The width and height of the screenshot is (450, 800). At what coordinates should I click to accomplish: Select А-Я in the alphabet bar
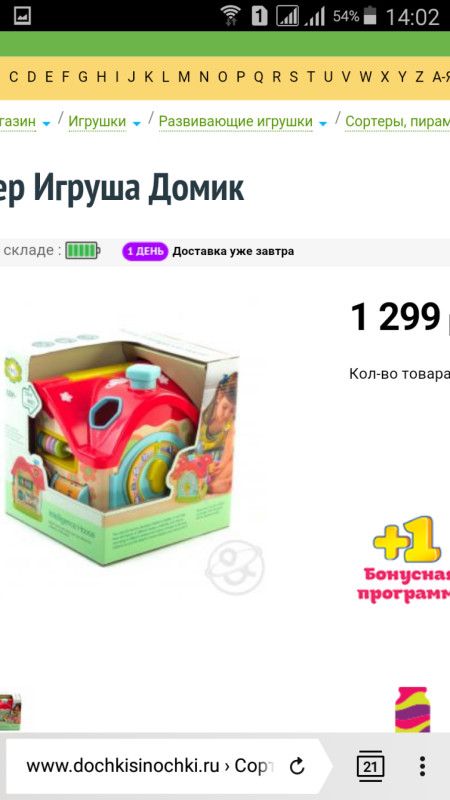pos(441,77)
